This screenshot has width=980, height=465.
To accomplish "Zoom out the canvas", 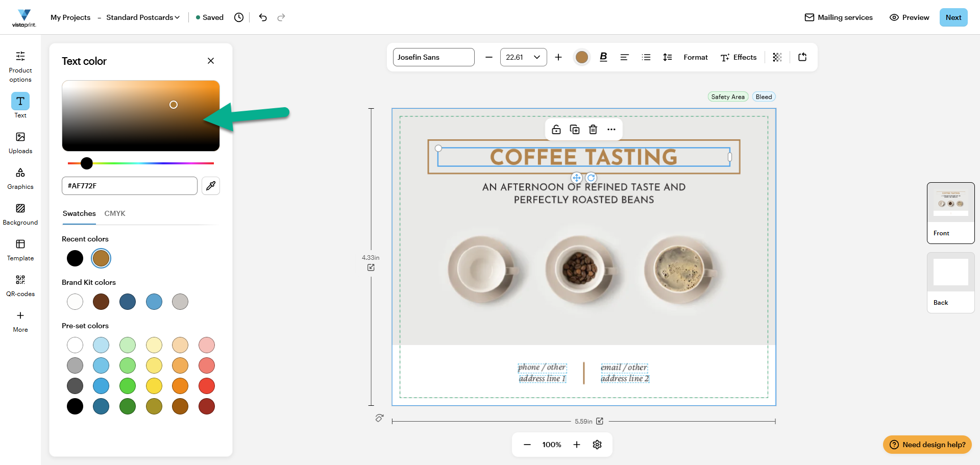I will click(527, 445).
